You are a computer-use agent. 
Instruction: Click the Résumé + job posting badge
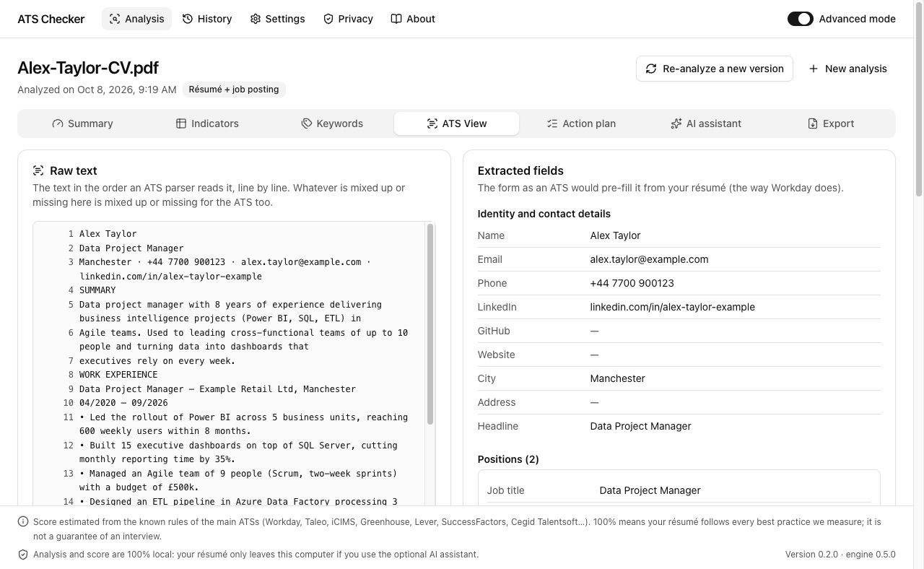(x=234, y=90)
